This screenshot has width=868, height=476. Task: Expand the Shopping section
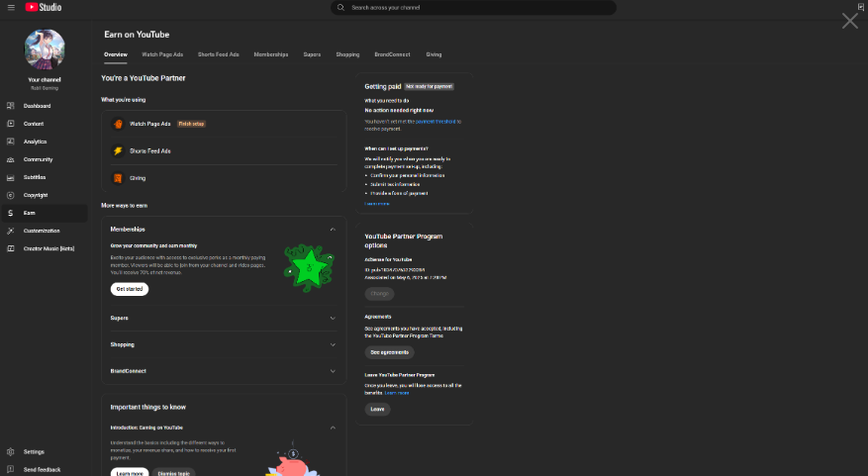click(333, 344)
